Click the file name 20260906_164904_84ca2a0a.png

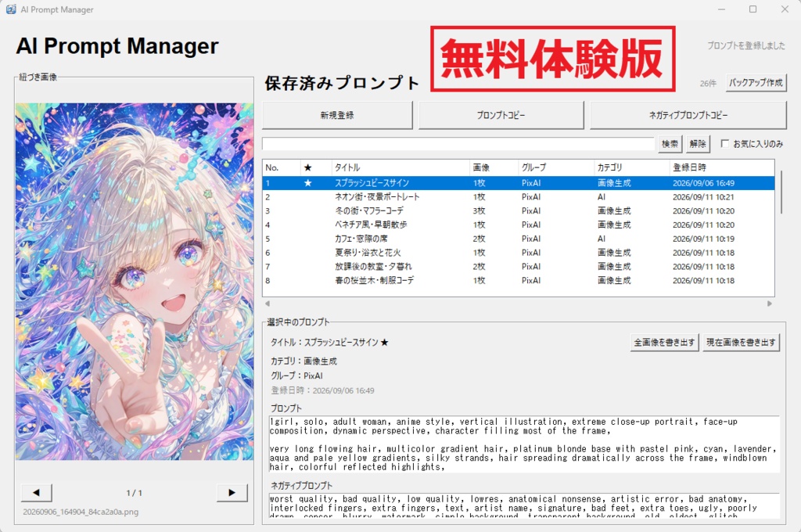[81, 512]
